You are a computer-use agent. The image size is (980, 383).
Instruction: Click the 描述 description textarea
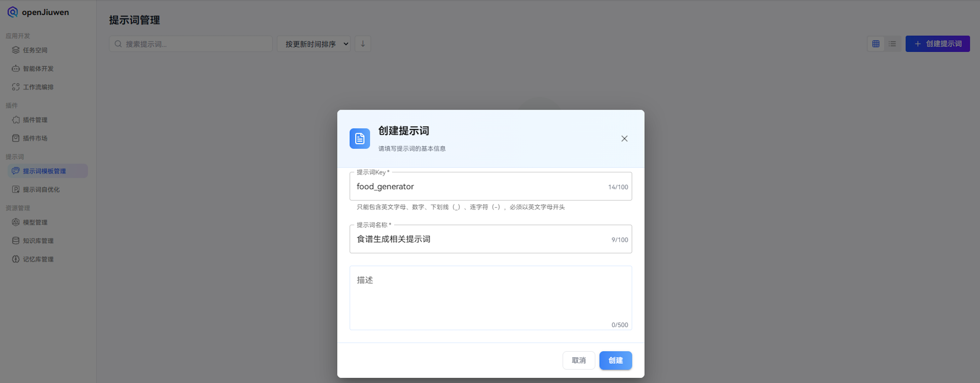[x=490, y=298]
